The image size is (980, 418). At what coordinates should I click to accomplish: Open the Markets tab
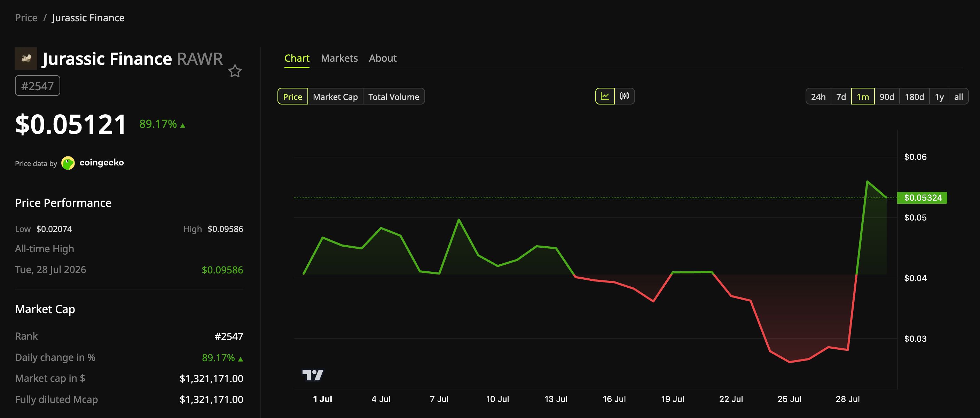coord(339,58)
